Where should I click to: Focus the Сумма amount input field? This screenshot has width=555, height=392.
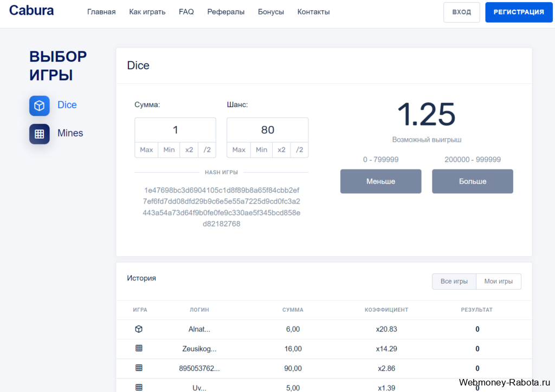175,130
